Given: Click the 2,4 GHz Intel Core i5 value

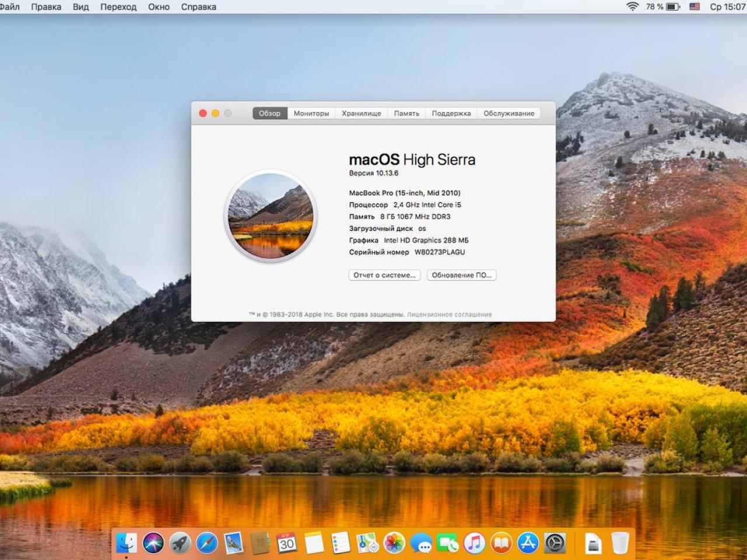Looking at the screenshot, I should 427,205.
